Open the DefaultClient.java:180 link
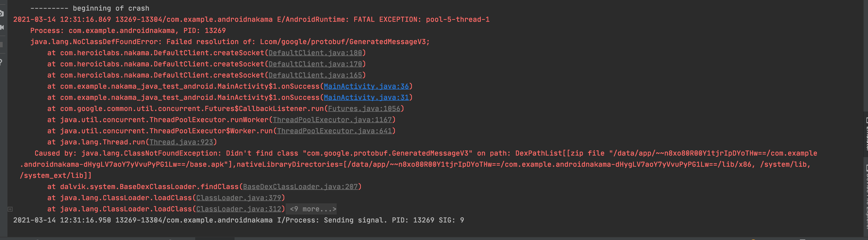The height and width of the screenshot is (240, 868). click(315, 53)
